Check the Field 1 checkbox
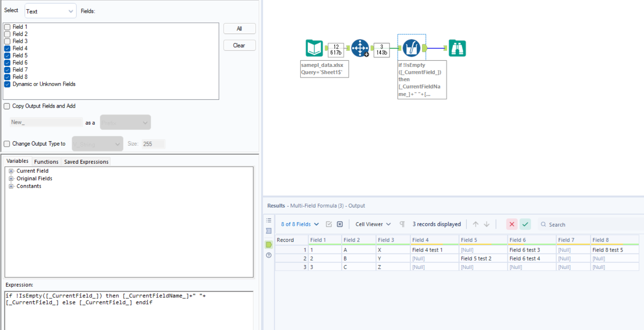Viewport: 644px width, 330px height. coord(7,27)
